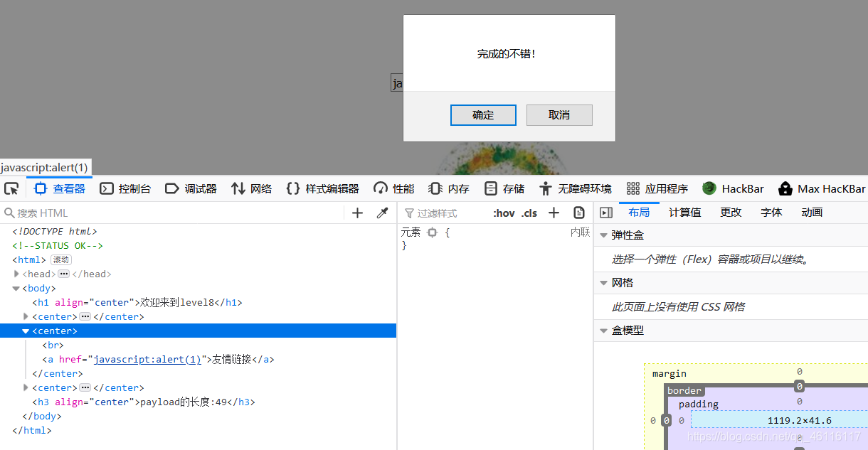Open the 样式编辑器 tab
The height and width of the screenshot is (450, 868).
[322, 188]
